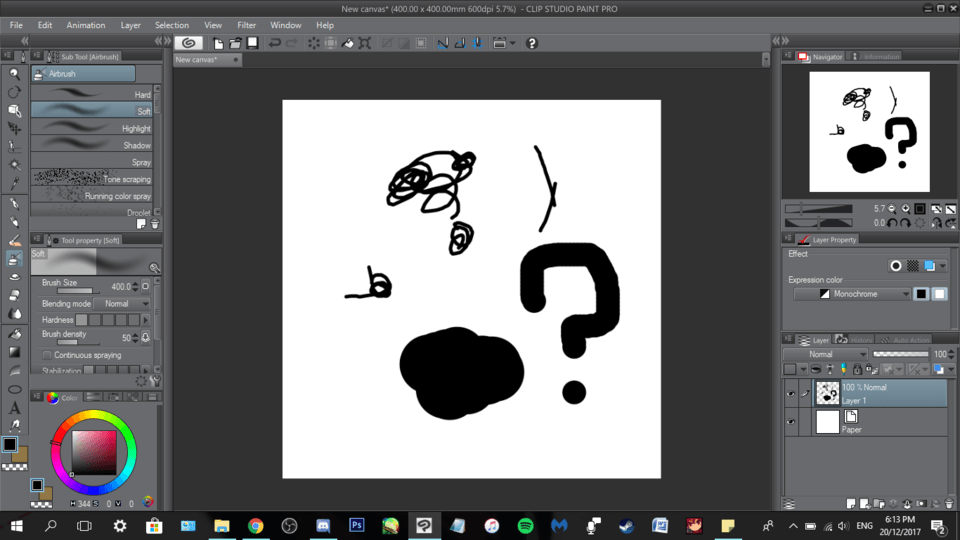This screenshot has width=960, height=540.
Task: Click the New file icon
Action: (x=218, y=43)
